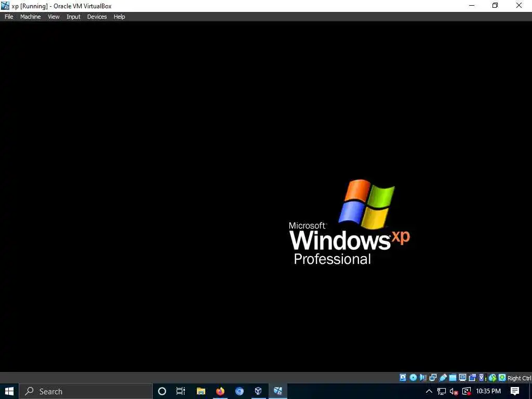Image resolution: width=532 pixels, height=399 pixels.
Task: Open Cortana circle icon on taskbar
Action: [x=162, y=391]
